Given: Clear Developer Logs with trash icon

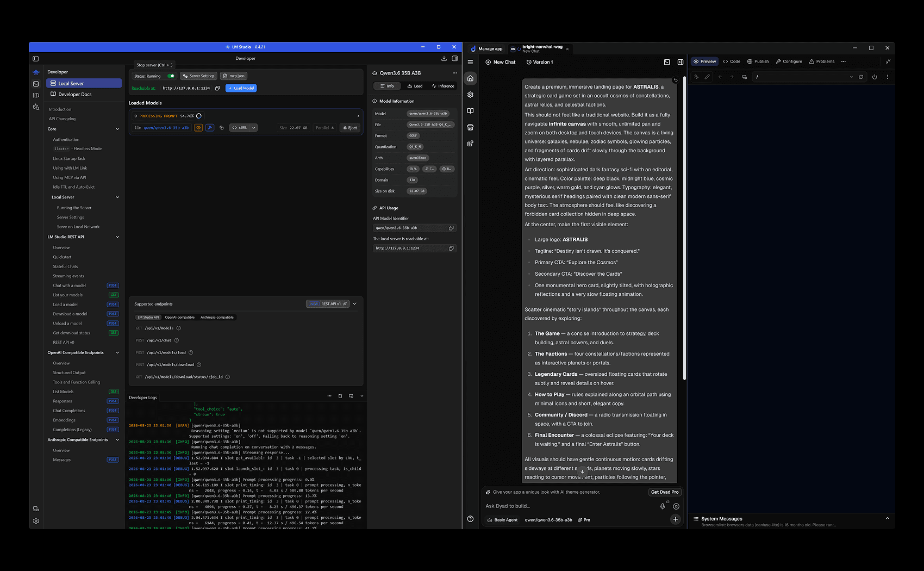Looking at the screenshot, I should point(340,396).
